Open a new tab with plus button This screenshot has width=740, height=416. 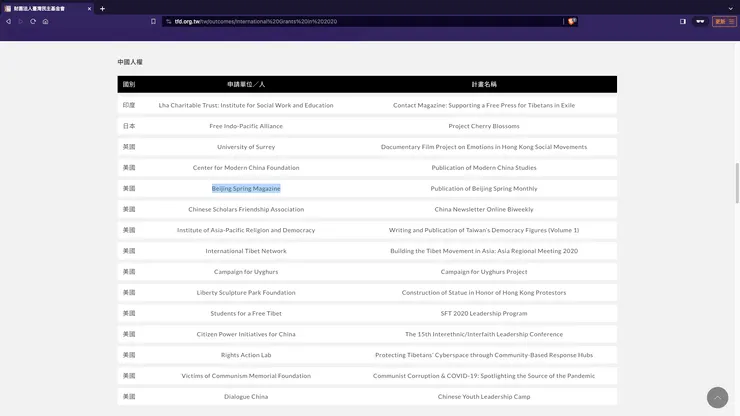tap(102, 8)
